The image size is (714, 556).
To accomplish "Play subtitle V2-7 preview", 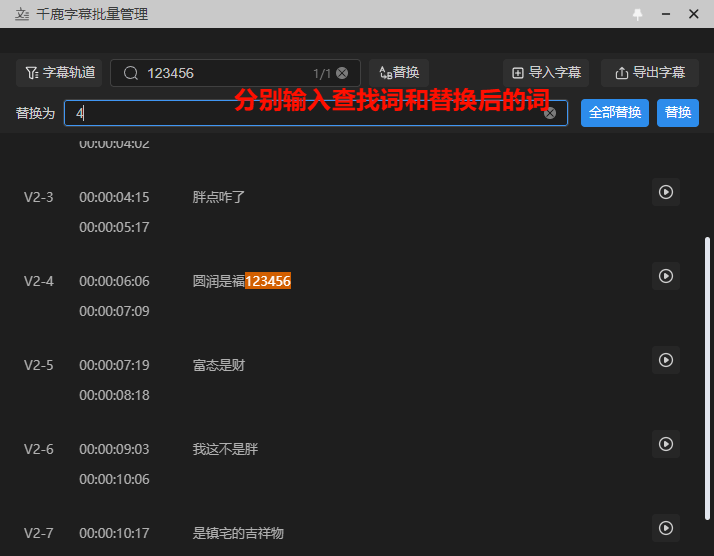I will pyautogui.click(x=666, y=528).
